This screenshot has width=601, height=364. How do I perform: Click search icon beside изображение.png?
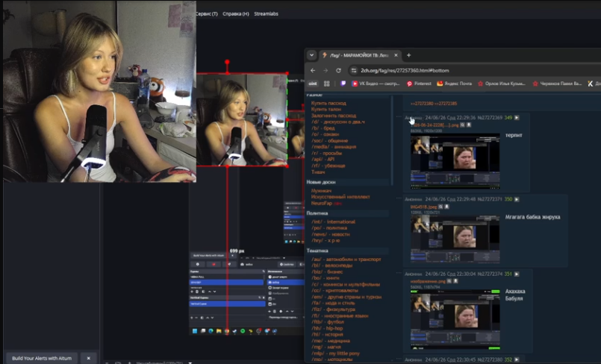tap(449, 281)
